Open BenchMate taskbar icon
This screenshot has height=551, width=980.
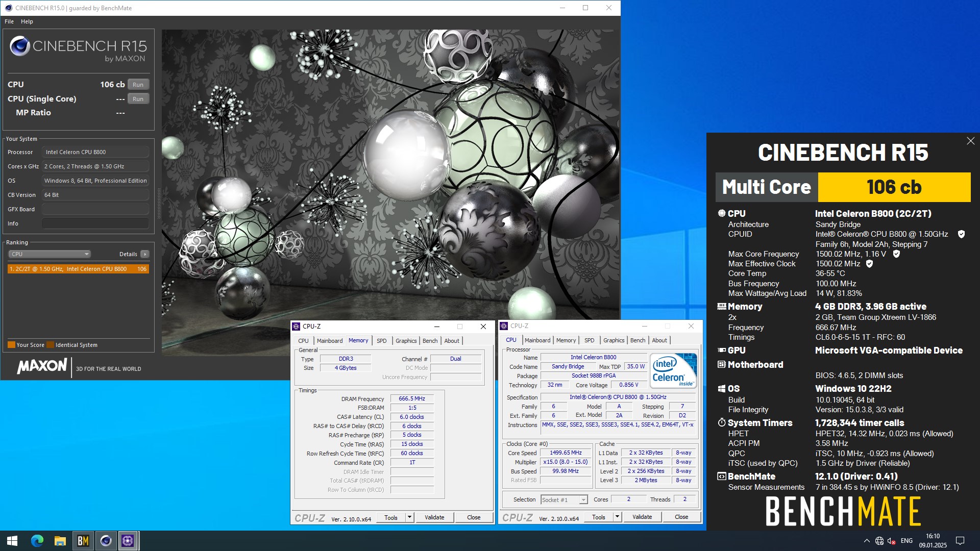tap(83, 541)
